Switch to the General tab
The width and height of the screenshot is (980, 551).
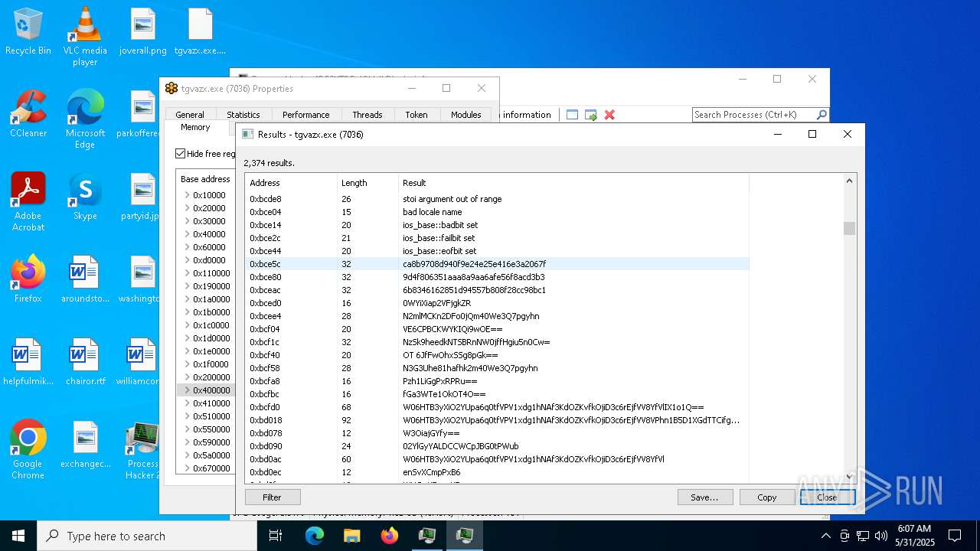tap(190, 115)
